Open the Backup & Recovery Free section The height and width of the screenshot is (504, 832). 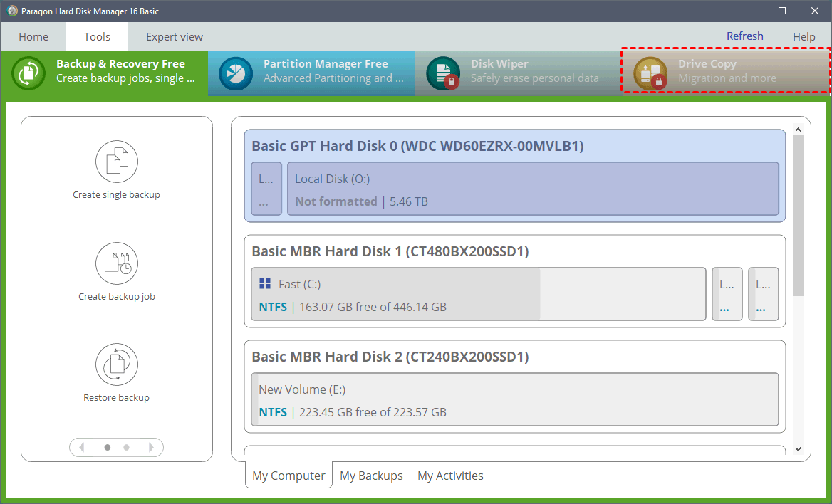click(105, 73)
